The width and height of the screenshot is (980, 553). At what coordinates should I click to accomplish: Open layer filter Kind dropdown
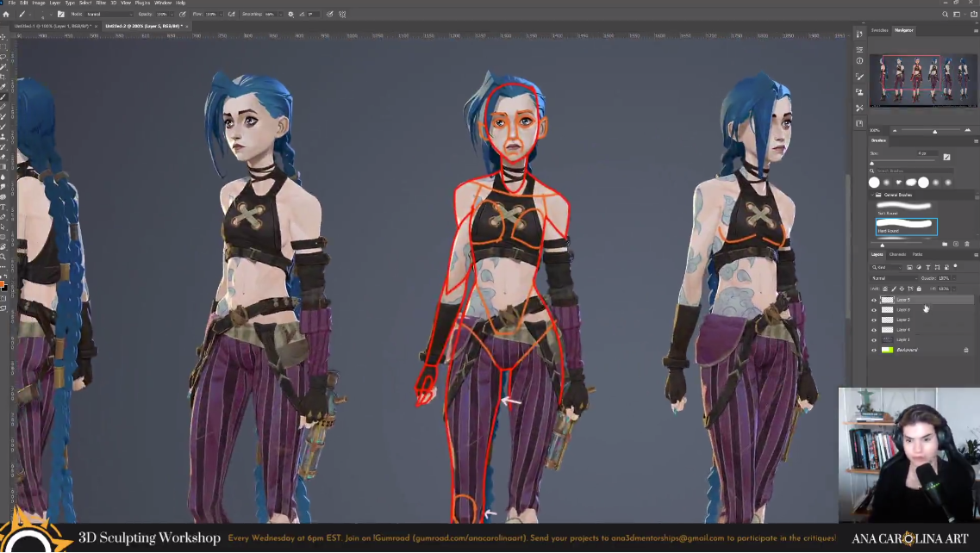click(886, 267)
